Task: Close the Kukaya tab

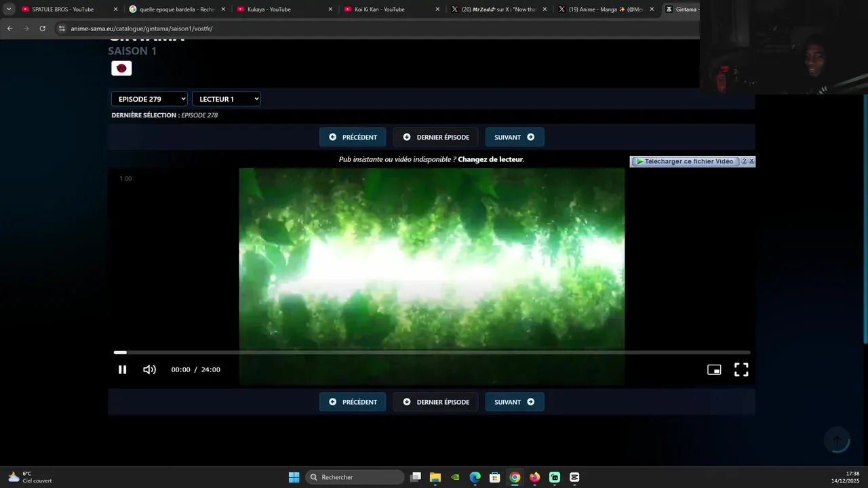Action: tap(330, 9)
